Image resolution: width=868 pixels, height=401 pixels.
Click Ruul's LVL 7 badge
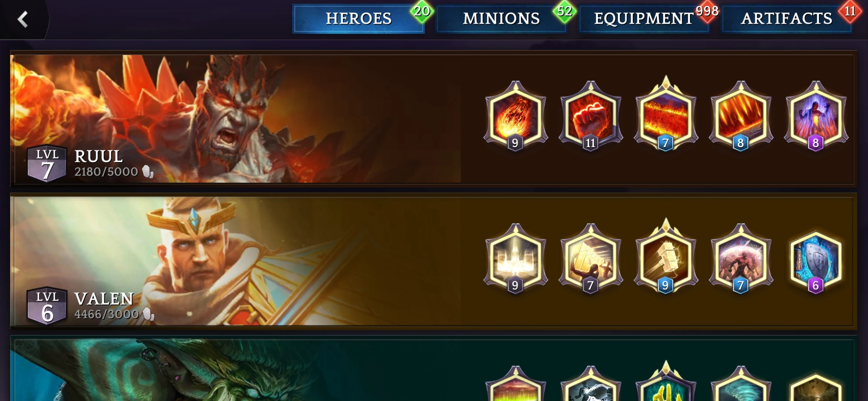47,163
